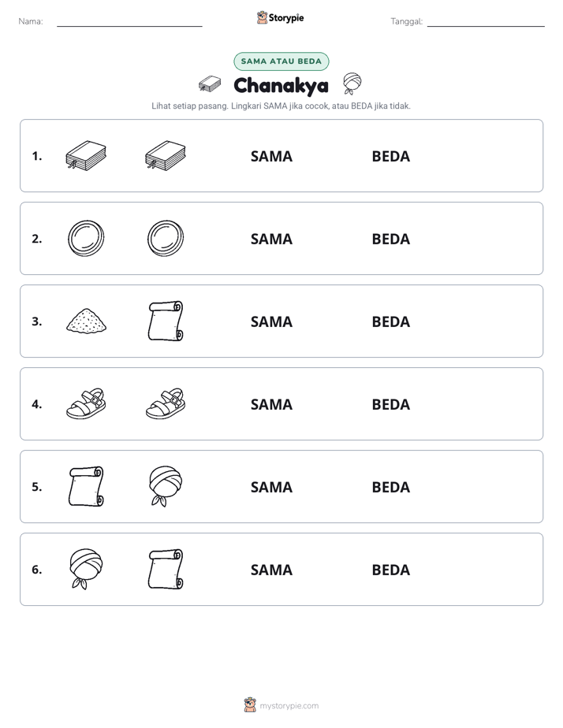Click the Storypie bear logo at top

click(x=262, y=17)
